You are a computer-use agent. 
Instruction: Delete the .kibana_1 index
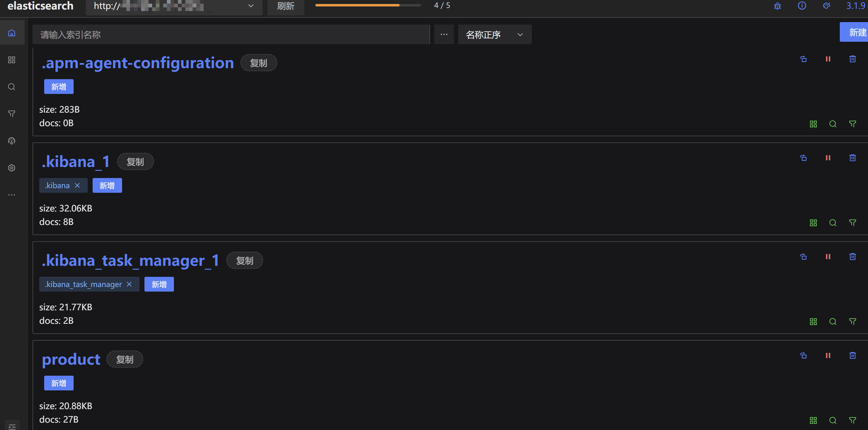coord(852,158)
